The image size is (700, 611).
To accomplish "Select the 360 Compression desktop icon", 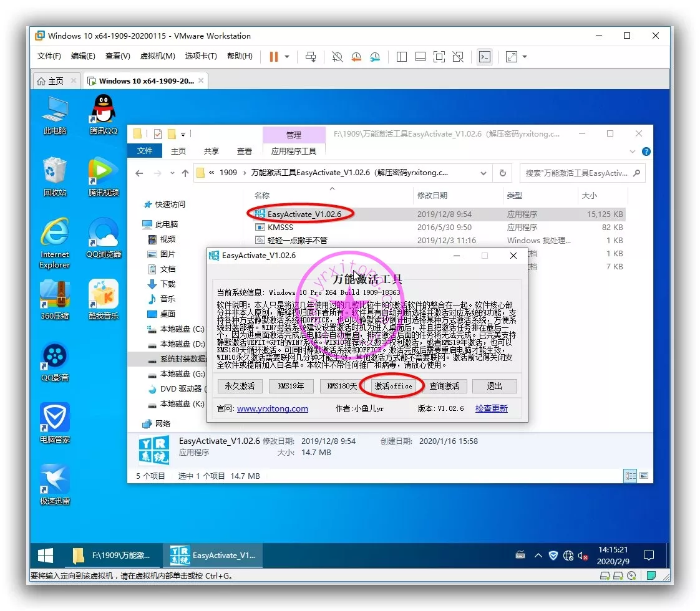I will click(x=55, y=298).
